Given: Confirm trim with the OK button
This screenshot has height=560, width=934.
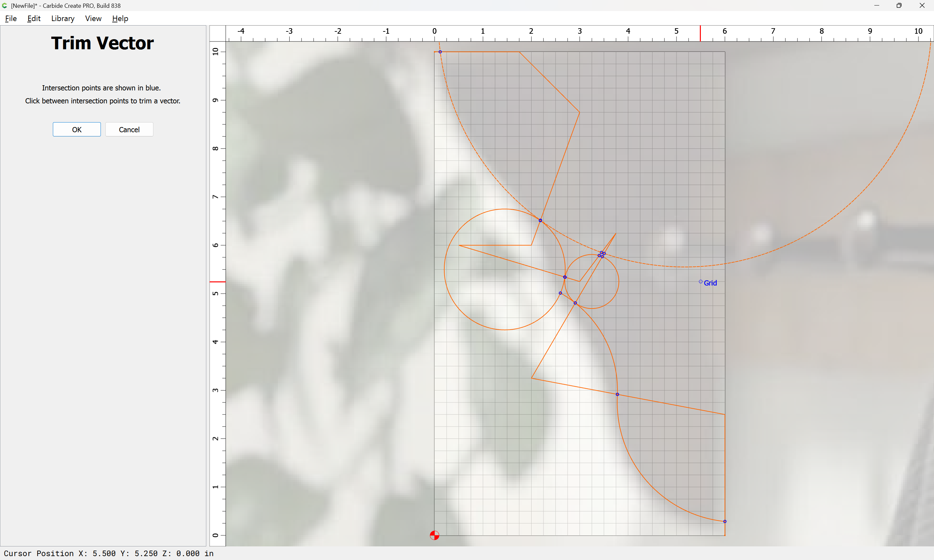Looking at the screenshot, I should (77, 129).
